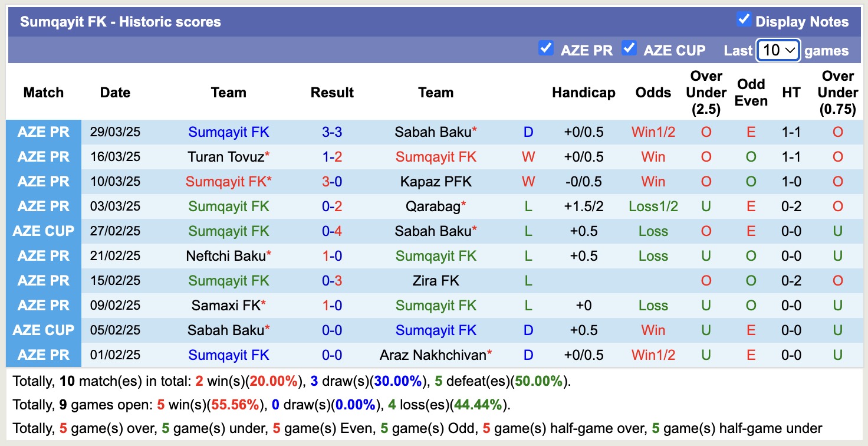This screenshot has height=446, width=868.
Task: Click Kapaz PFK team name
Action: (436, 182)
